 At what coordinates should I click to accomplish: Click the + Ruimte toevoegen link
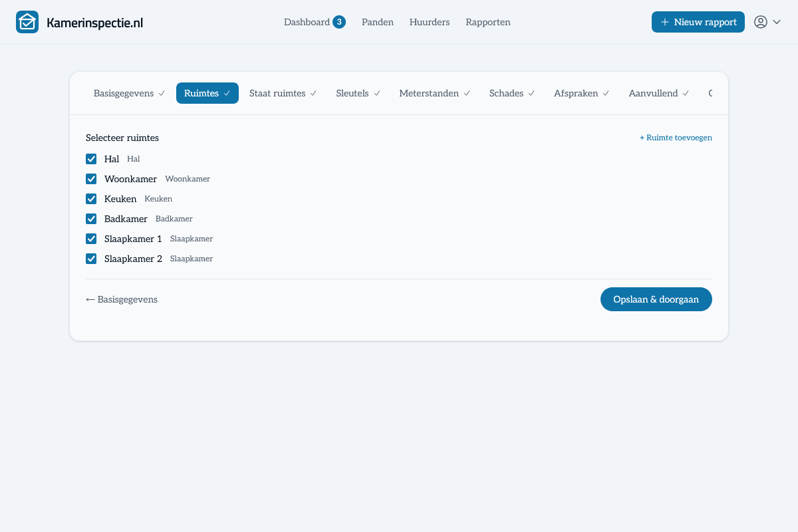pos(676,138)
